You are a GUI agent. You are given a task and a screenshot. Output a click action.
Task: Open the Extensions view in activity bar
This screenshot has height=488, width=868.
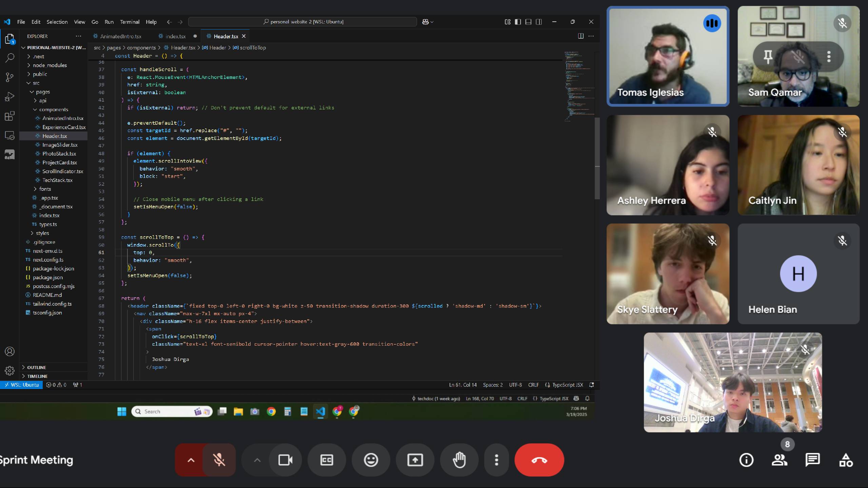pos(9,116)
